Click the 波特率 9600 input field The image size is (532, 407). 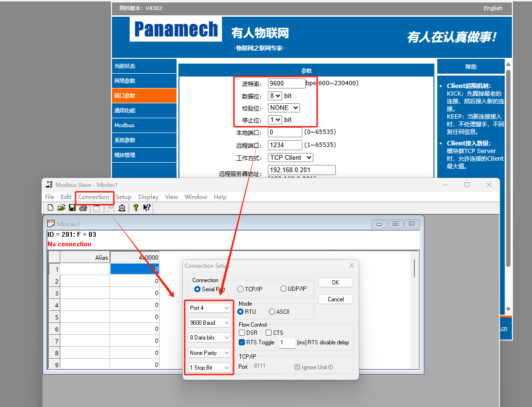click(x=287, y=83)
